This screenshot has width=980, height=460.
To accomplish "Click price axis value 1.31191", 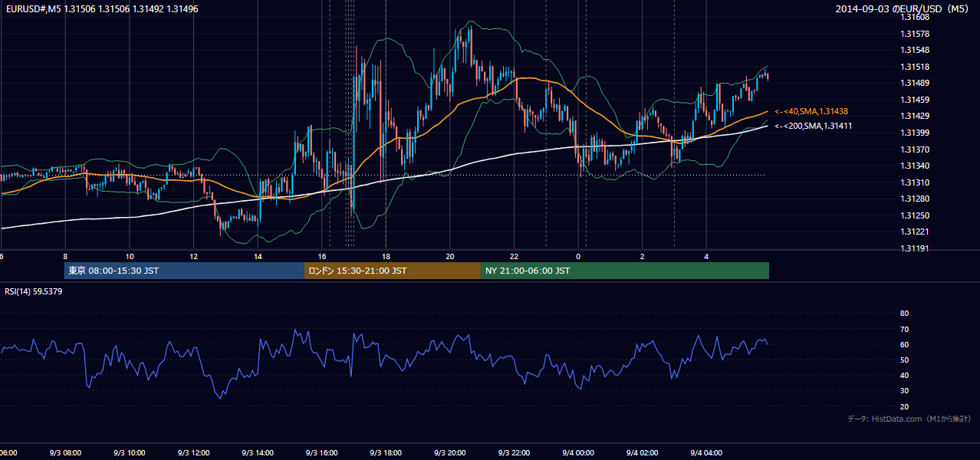I will pos(916,248).
